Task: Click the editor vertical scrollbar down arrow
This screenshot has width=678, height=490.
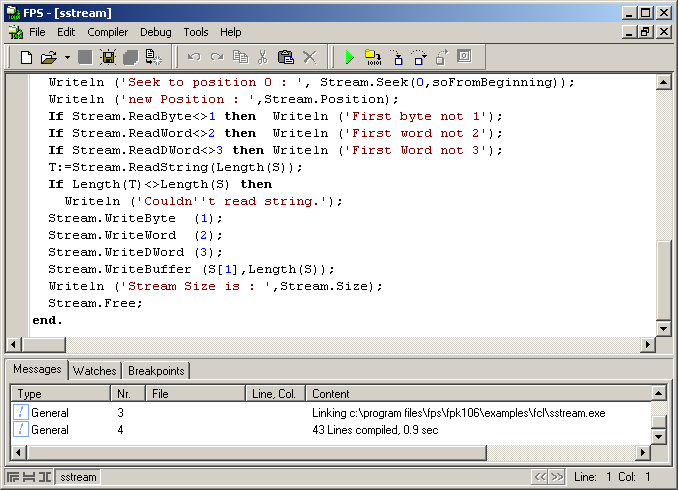Action: (x=662, y=328)
